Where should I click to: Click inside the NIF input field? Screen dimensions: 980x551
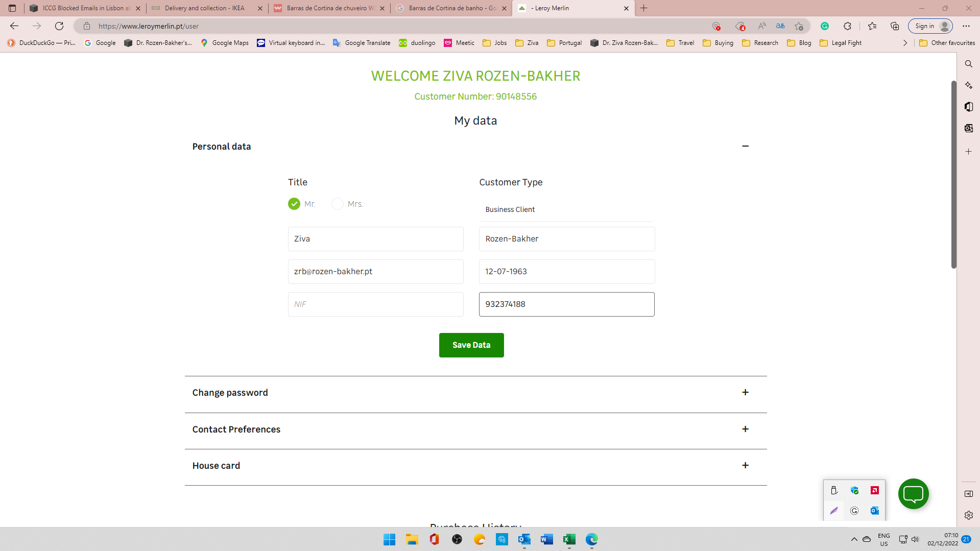[x=375, y=304]
